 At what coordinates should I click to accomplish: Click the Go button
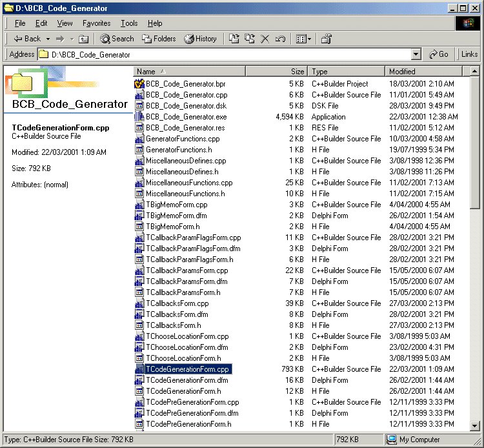click(439, 54)
